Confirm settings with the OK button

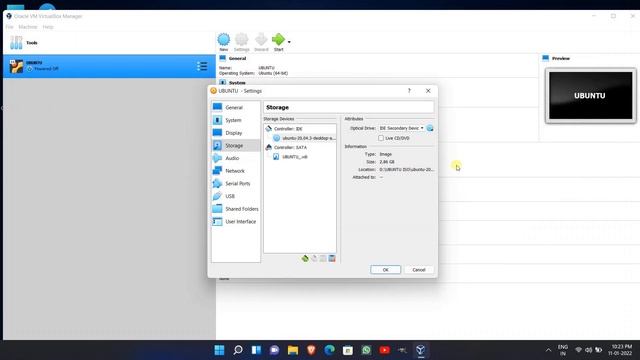[385, 270]
